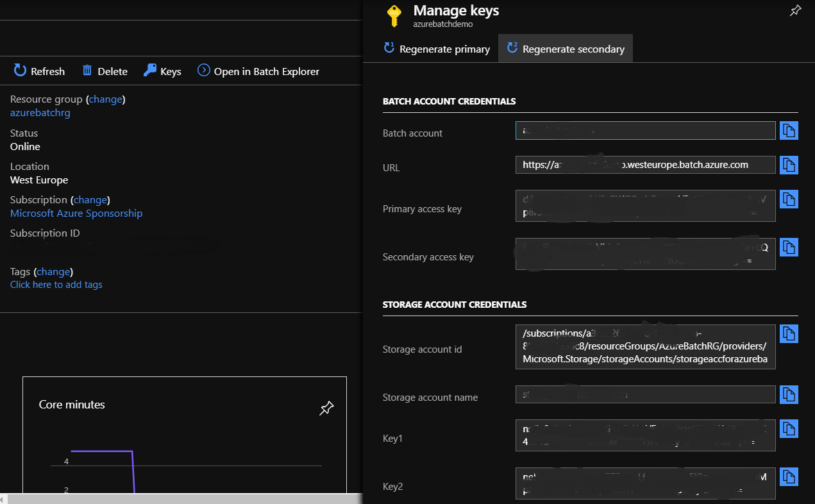The image size is (815, 504).
Task: Click the Key2 value field
Action: click(x=646, y=483)
